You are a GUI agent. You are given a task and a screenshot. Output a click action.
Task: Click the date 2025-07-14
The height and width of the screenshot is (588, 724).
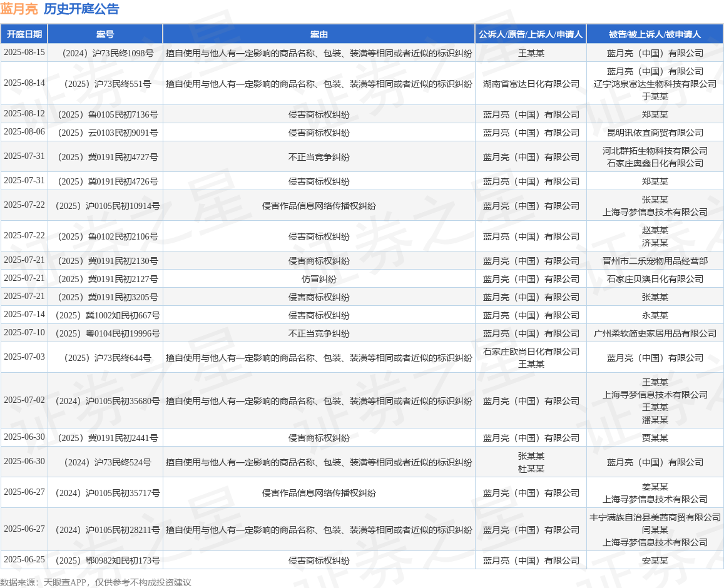pos(24,314)
